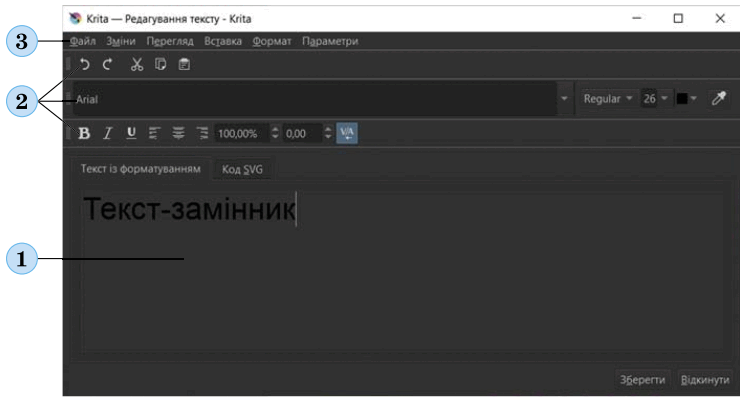Open the Зміни menu
742x397 pixels.
[x=121, y=42]
